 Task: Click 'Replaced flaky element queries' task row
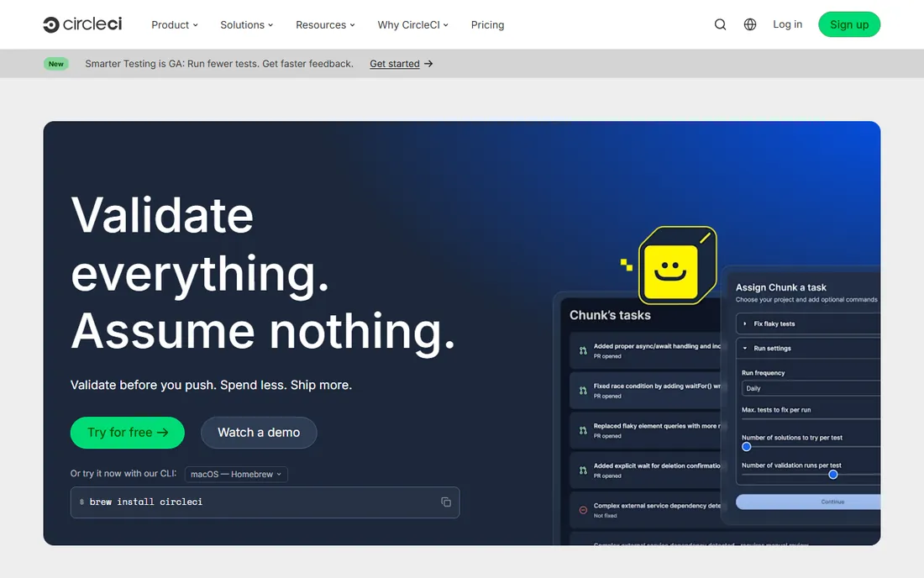coord(645,431)
